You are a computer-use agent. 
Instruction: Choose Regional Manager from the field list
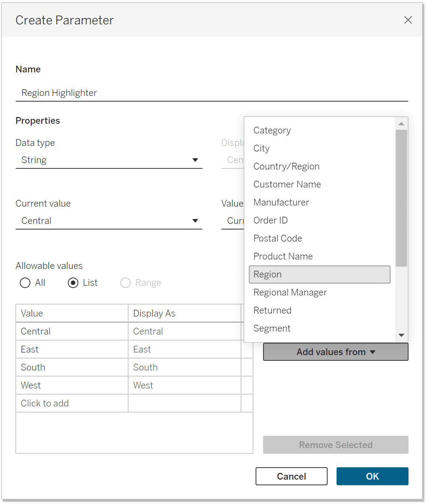pyautogui.click(x=320, y=292)
